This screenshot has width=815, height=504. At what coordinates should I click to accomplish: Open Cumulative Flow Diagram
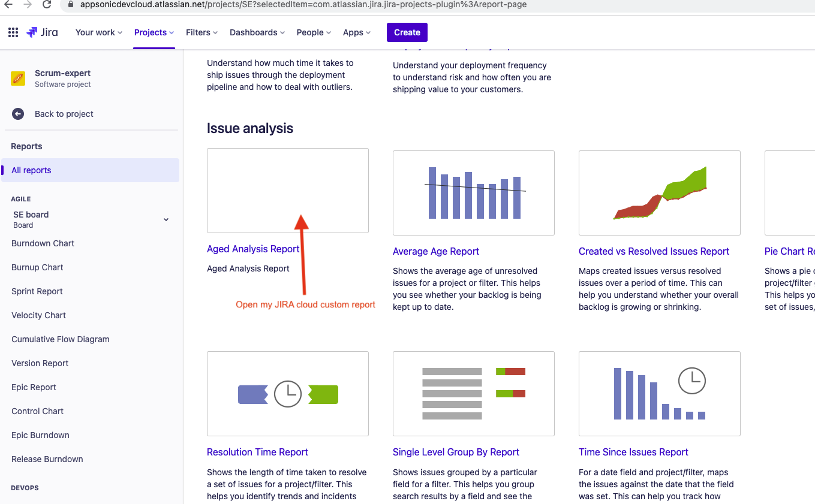pyautogui.click(x=61, y=339)
